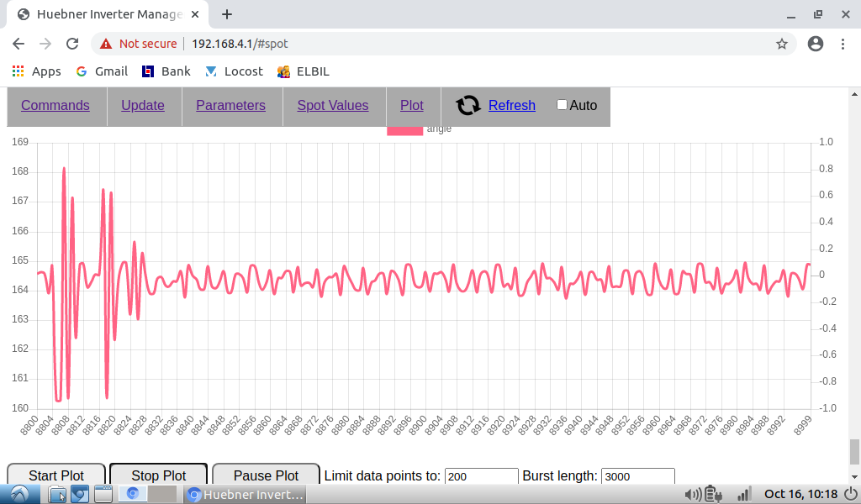Open the network signal icon in tray

pos(743,495)
